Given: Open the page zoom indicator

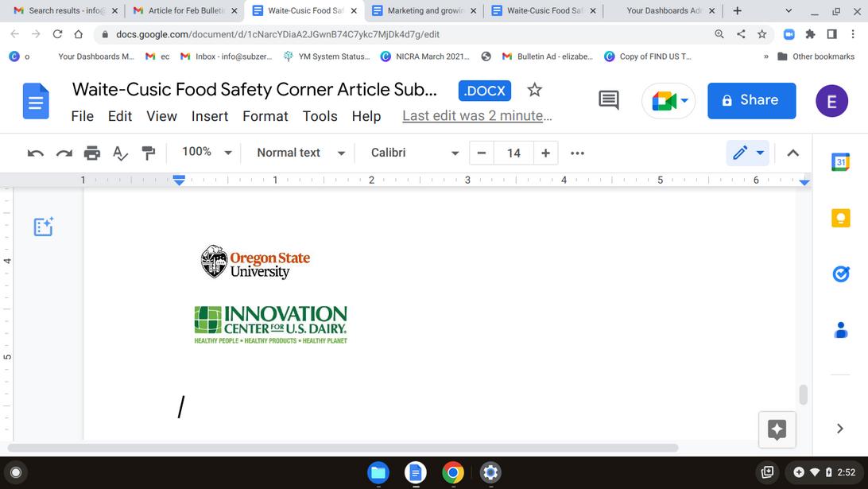Looking at the screenshot, I should pos(719,34).
